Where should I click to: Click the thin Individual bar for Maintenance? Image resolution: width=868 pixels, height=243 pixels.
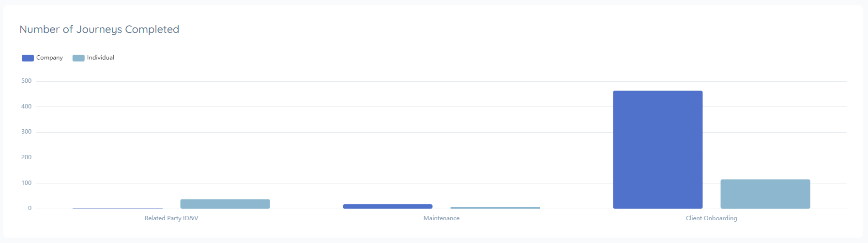click(x=495, y=208)
